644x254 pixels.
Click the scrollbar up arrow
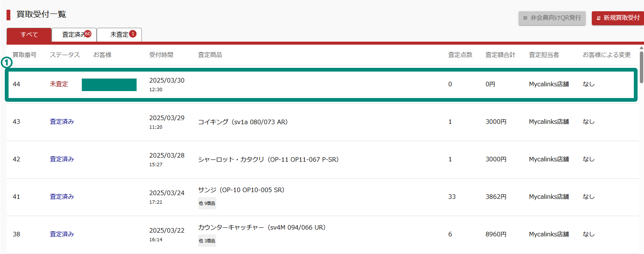pyautogui.click(x=641, y=48)
